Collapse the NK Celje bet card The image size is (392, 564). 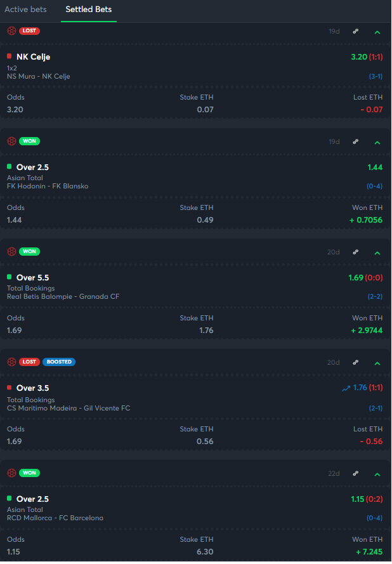pyautogui.click(x=377, y=32)
